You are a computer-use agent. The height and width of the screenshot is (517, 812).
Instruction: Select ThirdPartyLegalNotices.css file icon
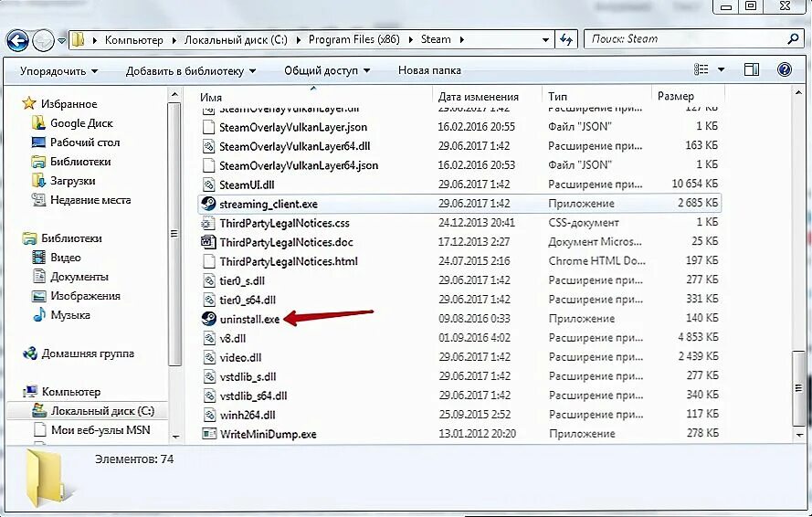[208, 223]
